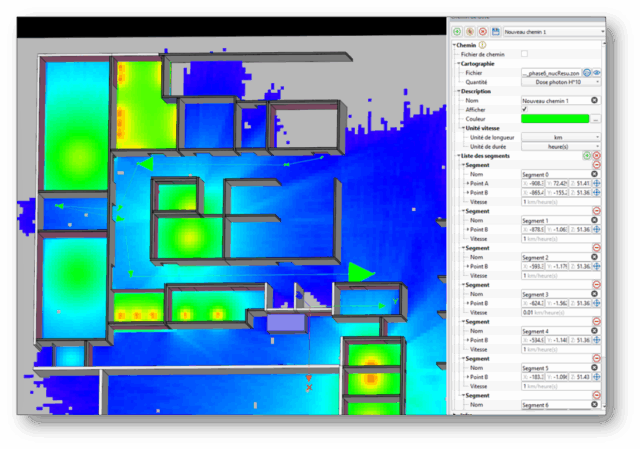Image resolution: width=640 pixels, height=449 pixels.
Task: Click the Chemin info icon
Action: 483,44
